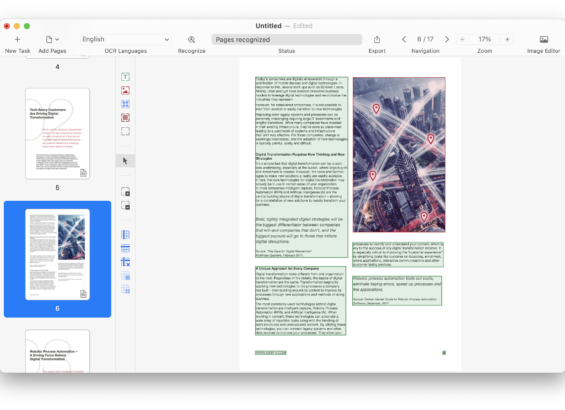Select the italic Bold tightly integrated quote text

[299, 230]
